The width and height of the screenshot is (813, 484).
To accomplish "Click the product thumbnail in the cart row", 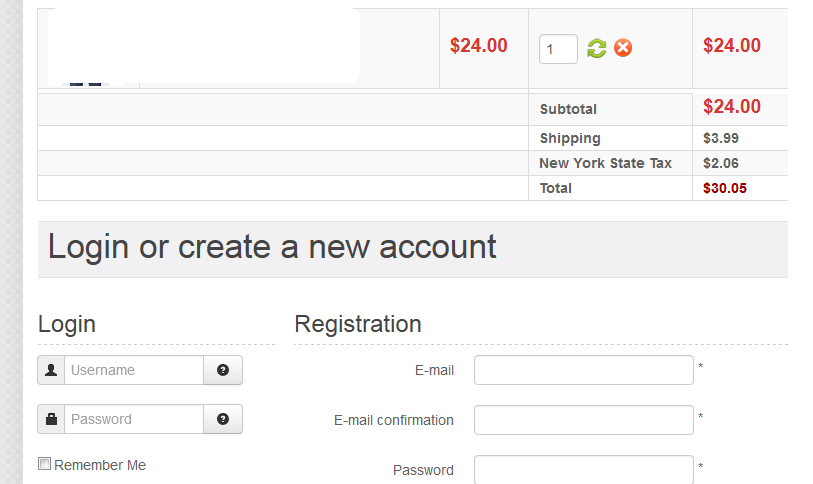I will [88, 80].
